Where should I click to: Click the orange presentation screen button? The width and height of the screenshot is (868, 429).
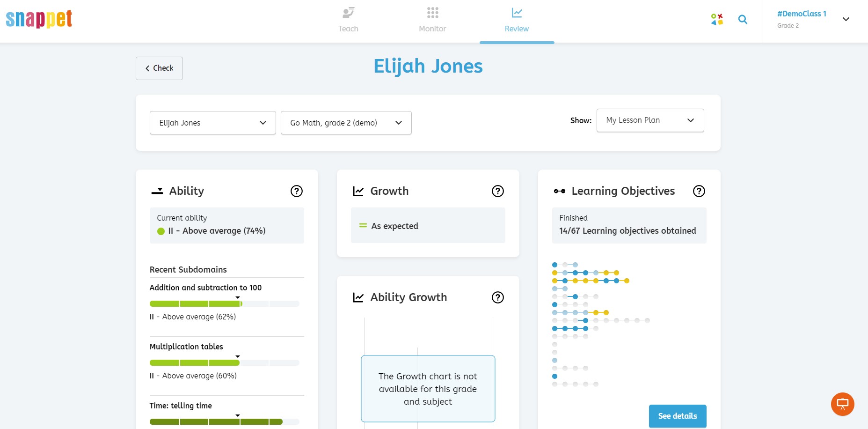tap(843, 404)
